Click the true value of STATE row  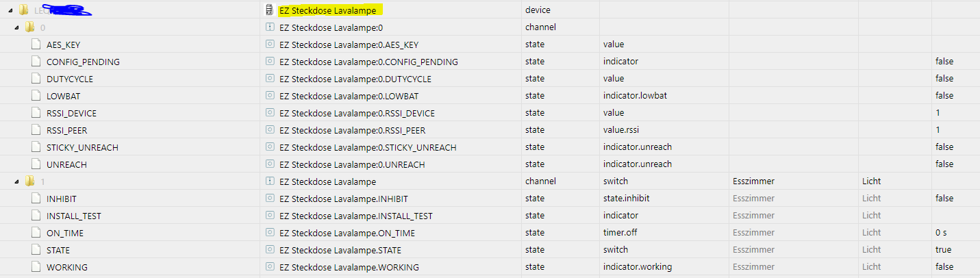pyautogui.click(x=943, y=250)
